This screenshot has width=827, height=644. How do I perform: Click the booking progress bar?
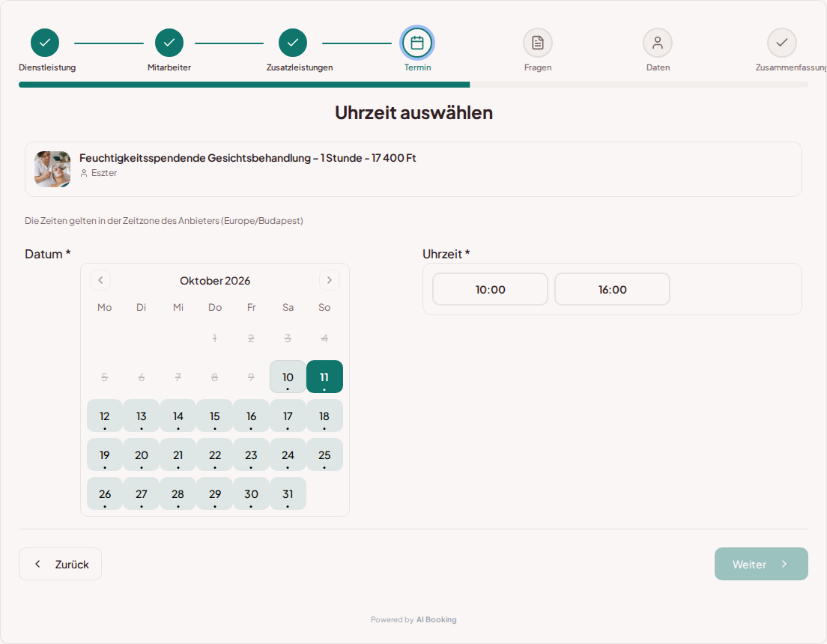(x=413, y=85)
